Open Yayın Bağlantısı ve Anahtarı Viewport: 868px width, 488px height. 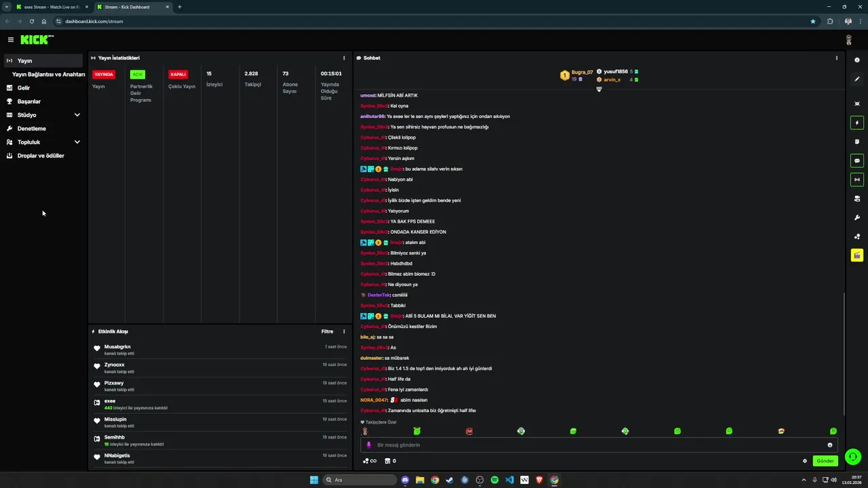(x=48, y=75)
